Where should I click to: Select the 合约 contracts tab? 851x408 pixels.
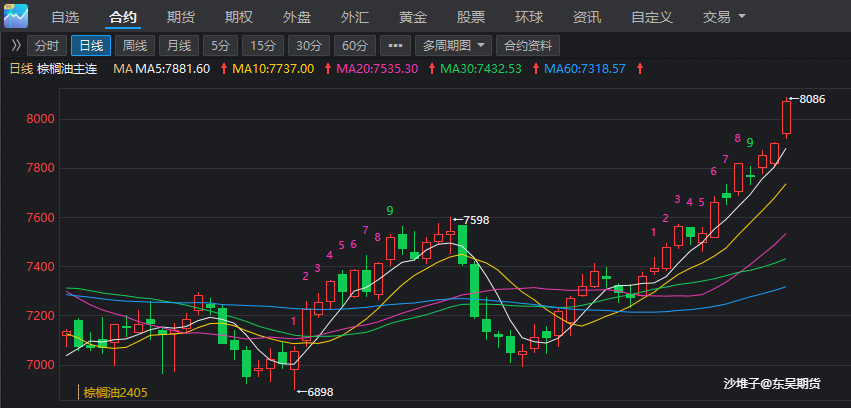[x=123, y=17]
